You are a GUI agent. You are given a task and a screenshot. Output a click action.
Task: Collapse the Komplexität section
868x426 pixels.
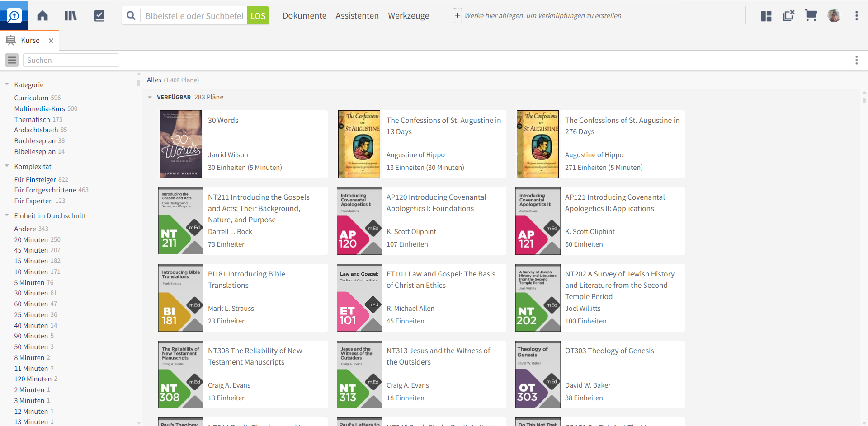[7, 166]
